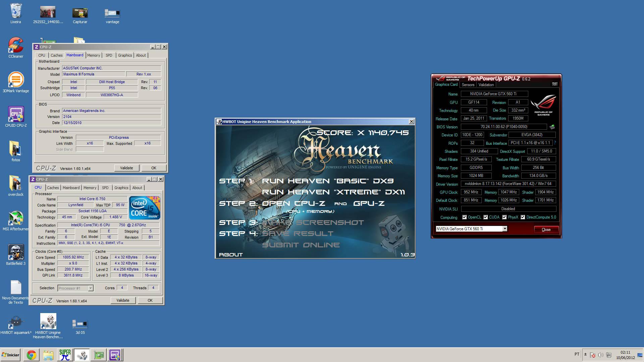Click GPU-Z link in Heaven step 2

click(369, 203)
